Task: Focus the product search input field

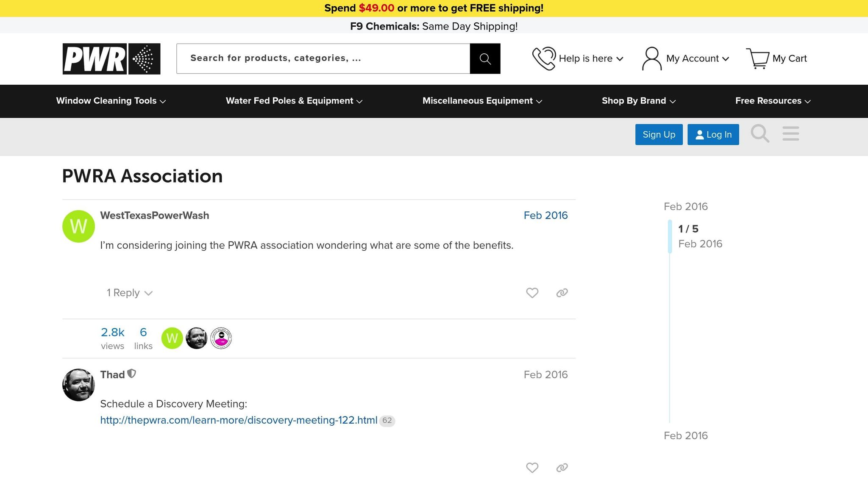Action: point(323,58)
